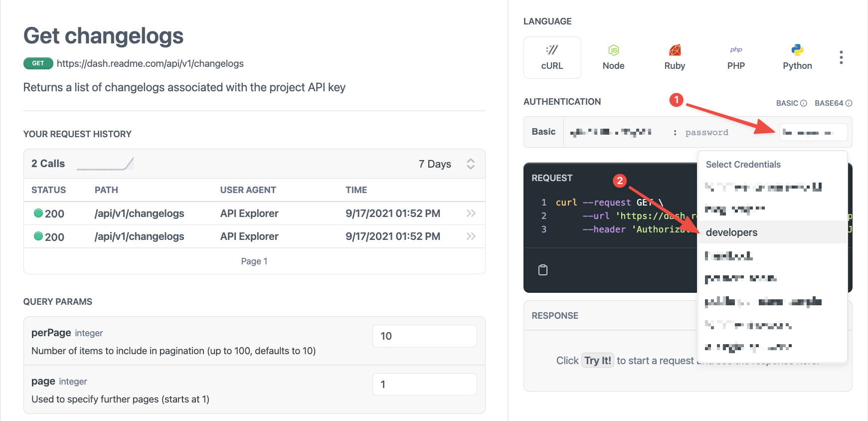
Task: Click the 2 Calls label
Action: (x=48, y=164)
